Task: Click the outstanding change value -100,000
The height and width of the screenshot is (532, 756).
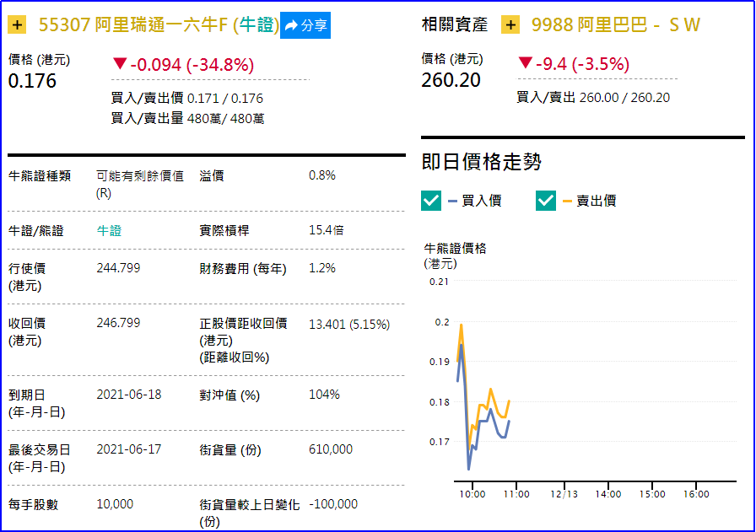Action: coord(333,504)
